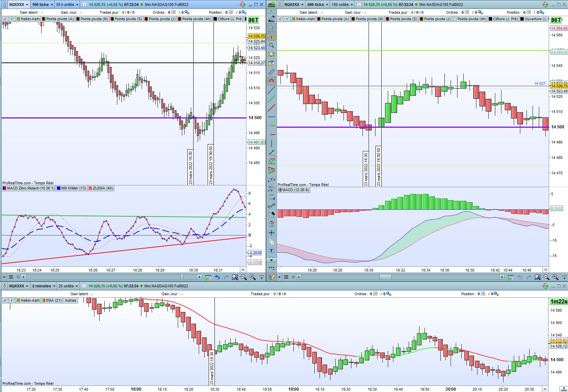Open the 2 minutes timeframe dropdown
Screen dimensions: 568x392
pyautogui.click(x=44, y=286)
